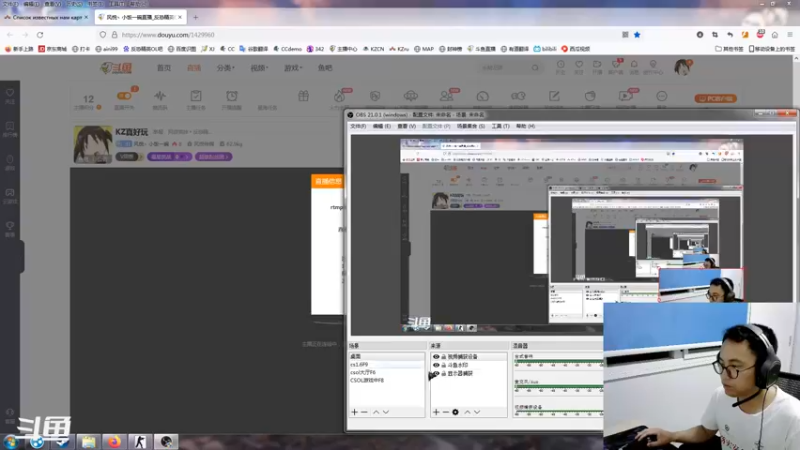Toggle lock on first OBS source
Viewport: 800px width, 450px height.
click(444, 357)
